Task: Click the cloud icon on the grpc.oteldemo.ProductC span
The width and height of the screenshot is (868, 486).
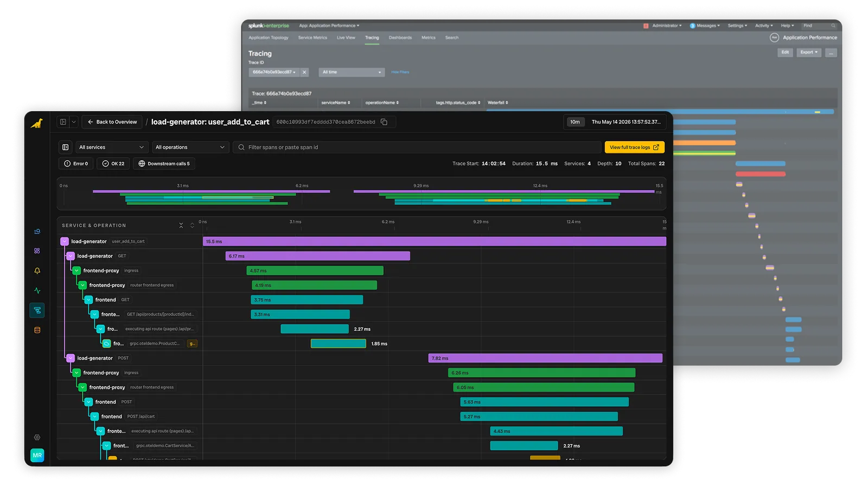Action: pyautogui.click(x=107, y=343)
